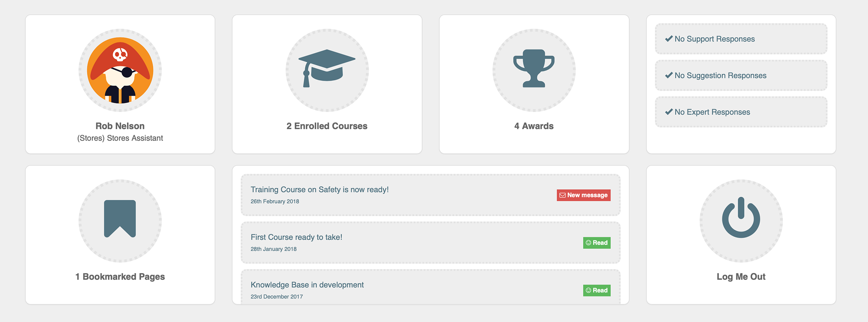Click the checkmark beside No Support Responses

[669, 39]
